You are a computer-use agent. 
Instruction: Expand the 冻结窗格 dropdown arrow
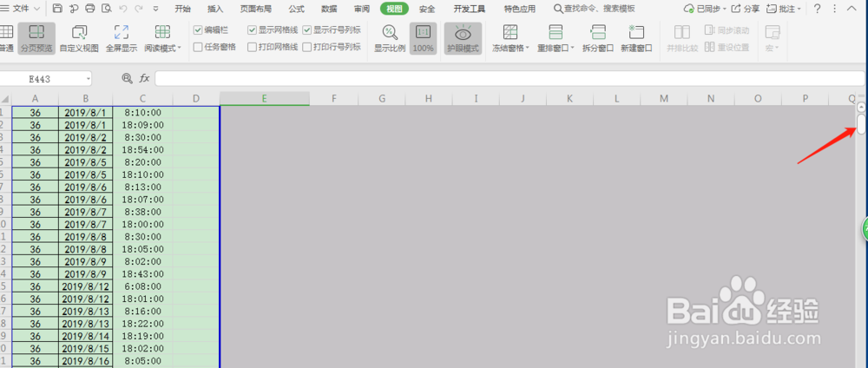point(528,49)
